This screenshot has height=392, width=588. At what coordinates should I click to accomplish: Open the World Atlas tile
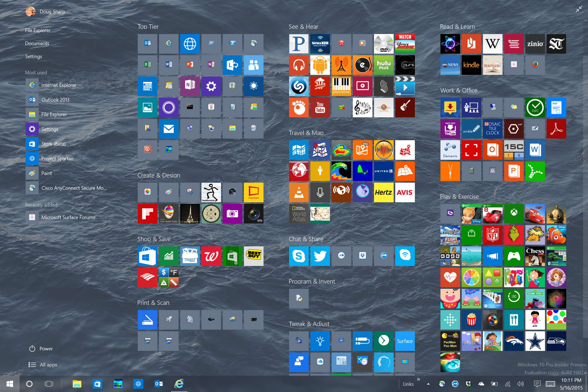[x=299, y=214]
